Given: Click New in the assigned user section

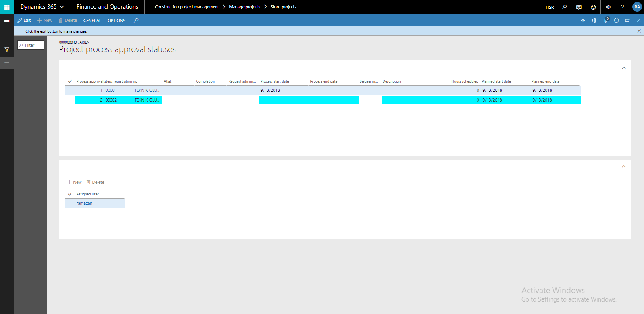Looking at the screenshot, I should (x=75, y=182).
